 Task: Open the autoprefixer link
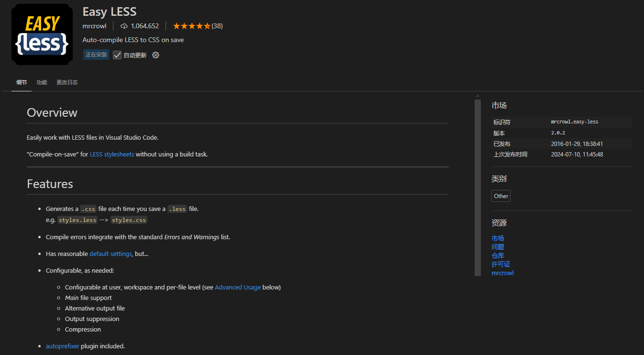point(62,346)
